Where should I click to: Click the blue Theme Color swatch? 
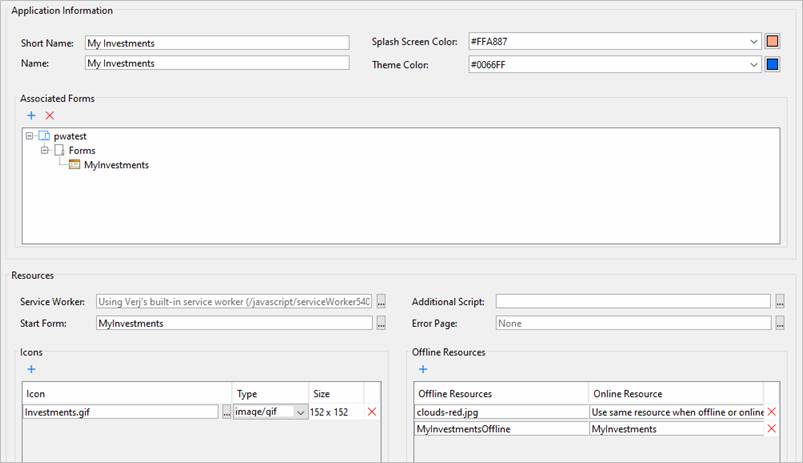(772, 64)
